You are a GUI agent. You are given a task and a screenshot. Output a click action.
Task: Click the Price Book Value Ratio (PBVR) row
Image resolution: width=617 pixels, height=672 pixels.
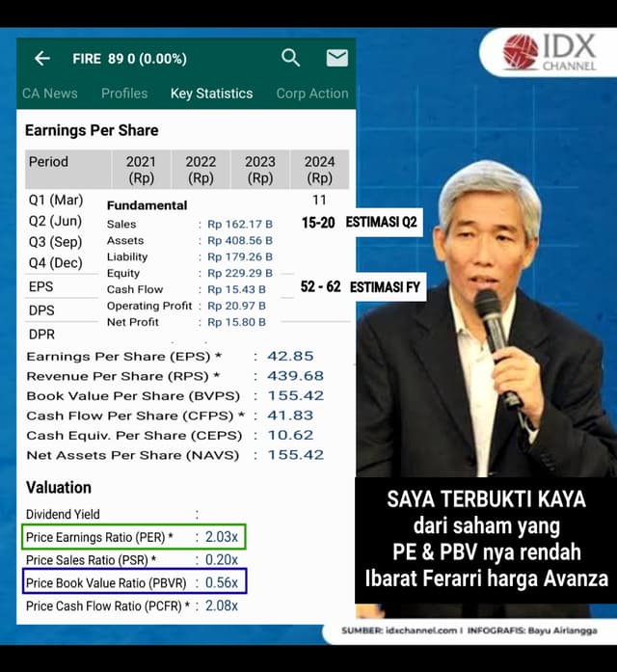point(133,582)
